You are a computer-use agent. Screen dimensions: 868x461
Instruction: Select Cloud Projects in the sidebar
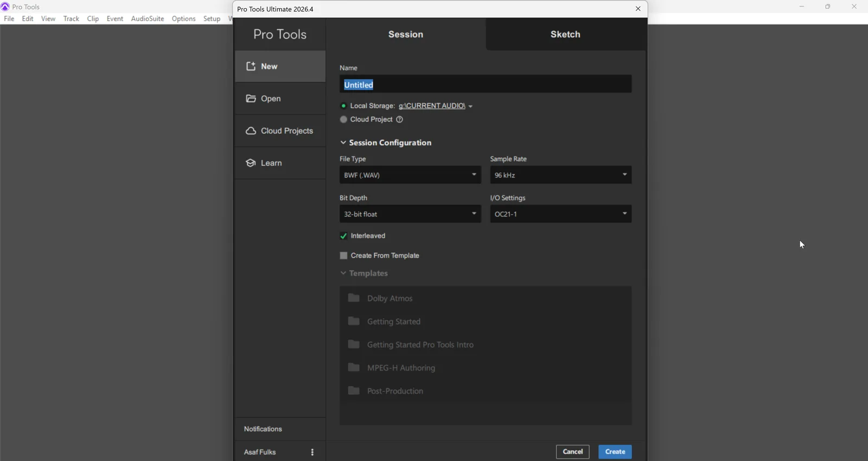point(280,131)
